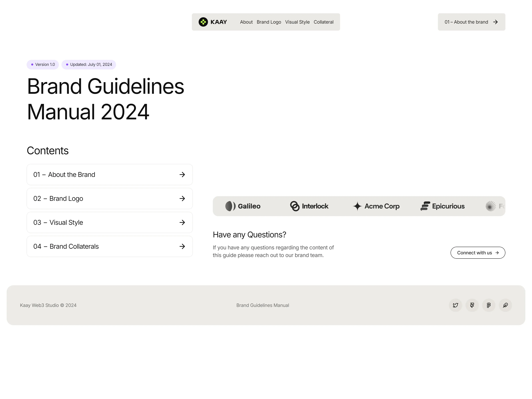Click the Acme Corp star logo
Screen dimensions: 532x399
(357, 206)
